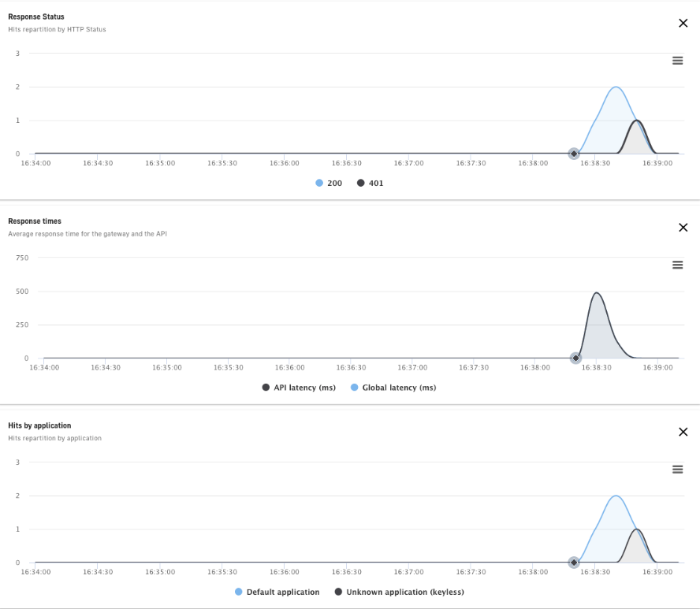Click the blue 200 legend color dot
Viewport: 700px width, 609px height.
coord(319,183)
